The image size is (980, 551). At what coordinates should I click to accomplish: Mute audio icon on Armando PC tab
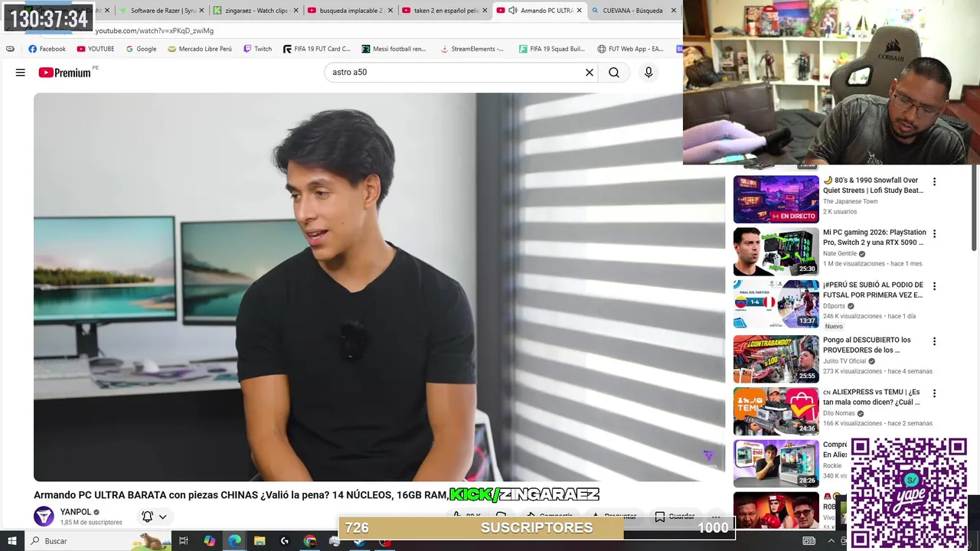[x=513, y=11]
